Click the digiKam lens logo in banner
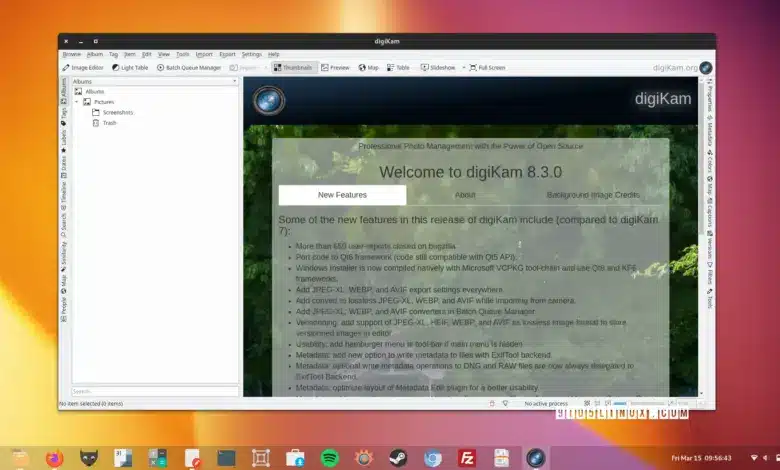 coord(269,100)
